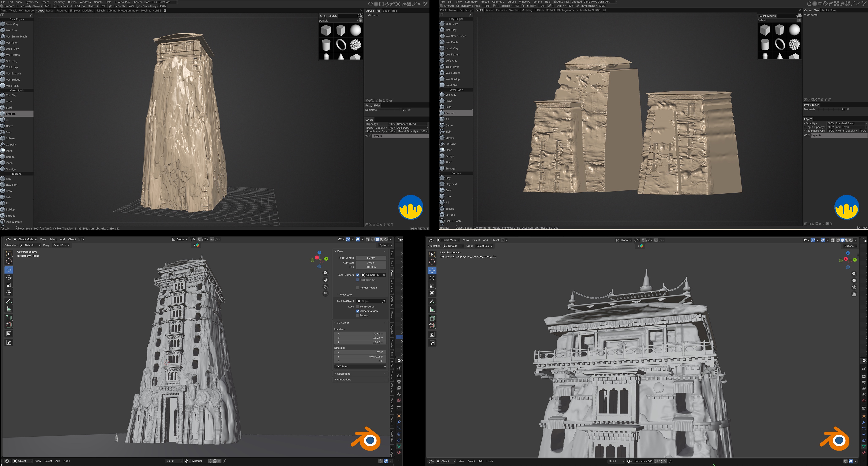Open Symmetry menu in top-right 3DCoat window

point(471,2)
